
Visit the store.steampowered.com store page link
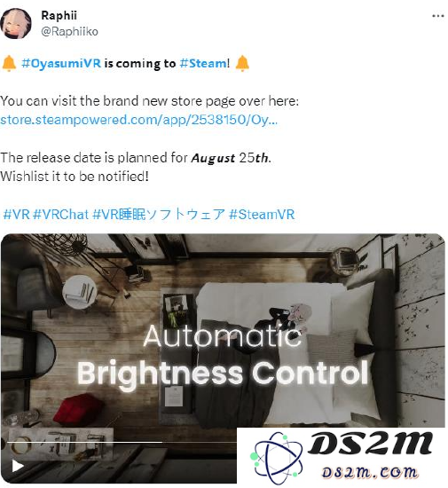click(x=138, y=120)
